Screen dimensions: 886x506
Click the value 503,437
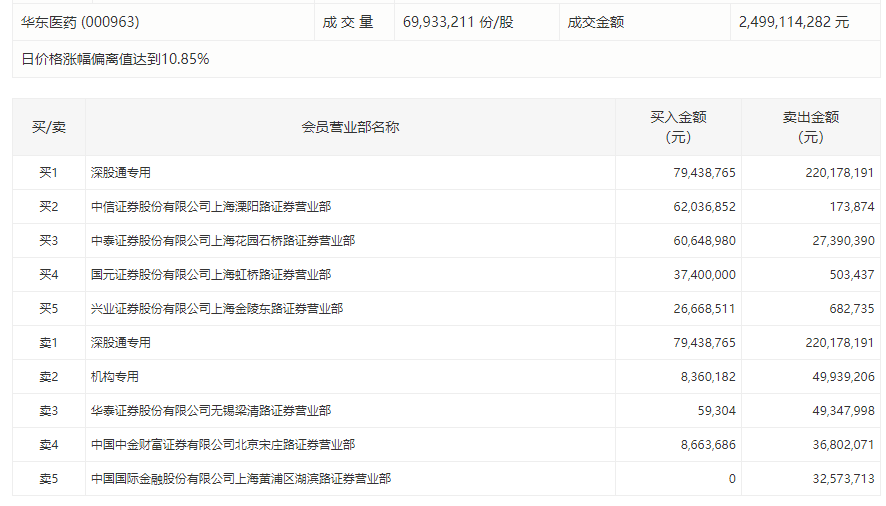tap(852, 274)
